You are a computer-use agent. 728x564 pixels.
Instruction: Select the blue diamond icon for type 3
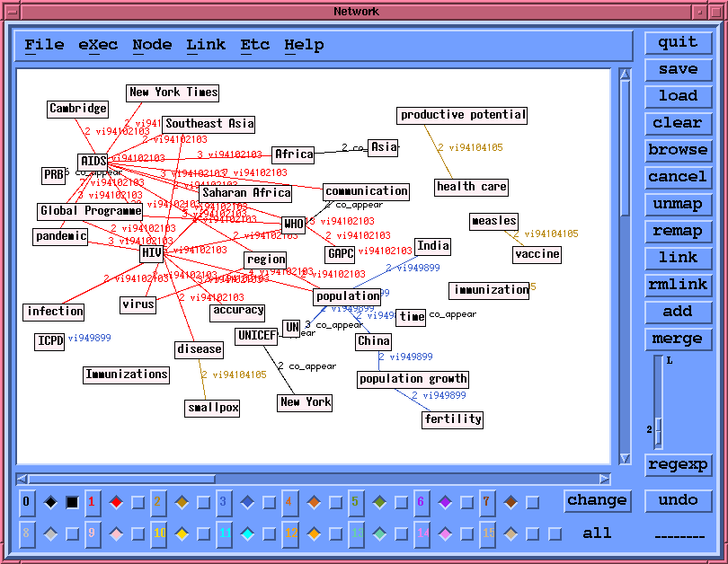(247, 502)
